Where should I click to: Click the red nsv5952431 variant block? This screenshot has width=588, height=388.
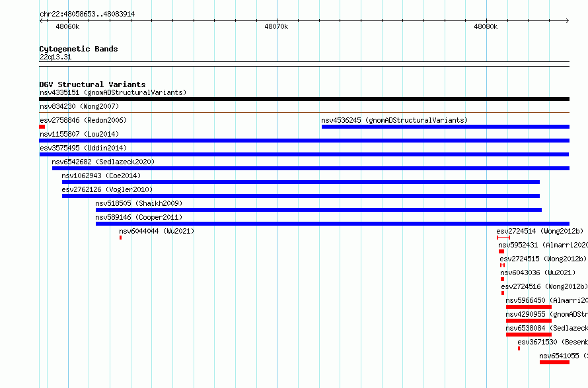pyautogui.click(x=501, y=251)
